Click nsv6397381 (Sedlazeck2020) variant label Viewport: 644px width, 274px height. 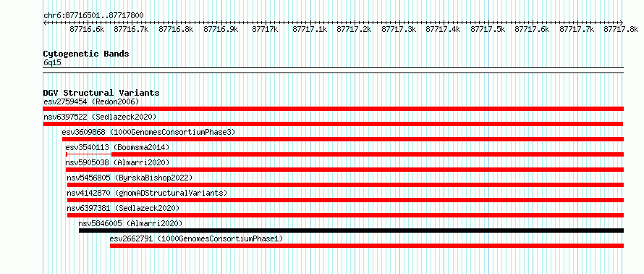click(x=123, y=208)
